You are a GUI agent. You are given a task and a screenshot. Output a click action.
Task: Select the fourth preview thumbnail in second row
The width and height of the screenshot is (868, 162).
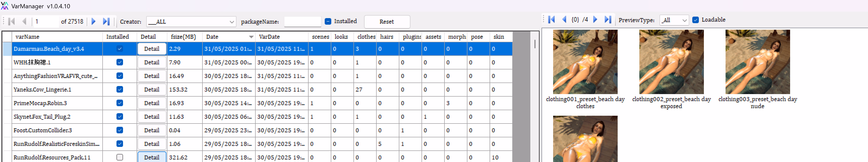585,139
